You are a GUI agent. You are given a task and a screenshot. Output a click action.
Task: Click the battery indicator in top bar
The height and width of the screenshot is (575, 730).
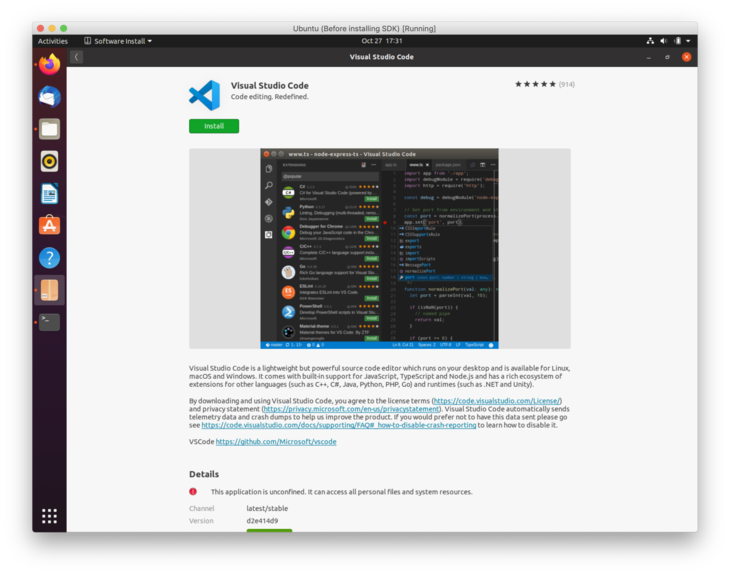(x=678, y=41)
